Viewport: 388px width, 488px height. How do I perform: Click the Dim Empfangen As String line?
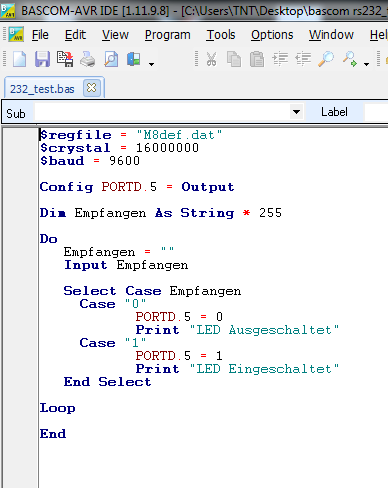click(x=161, y=213)
